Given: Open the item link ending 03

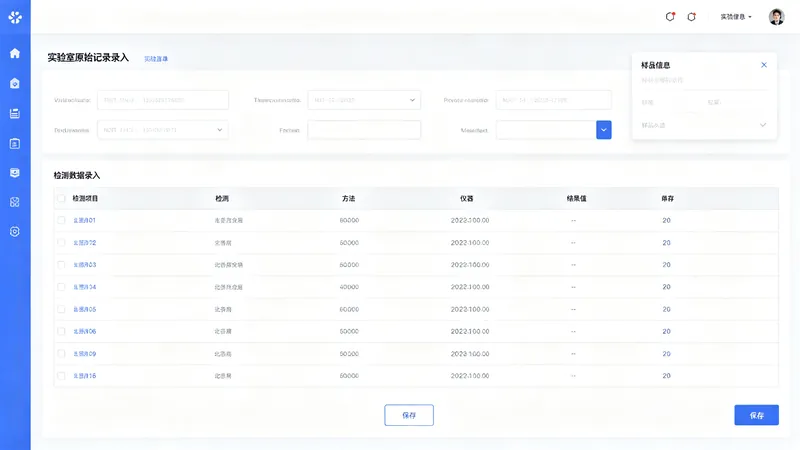Looking at the screenshot, I should coord(84,265).
